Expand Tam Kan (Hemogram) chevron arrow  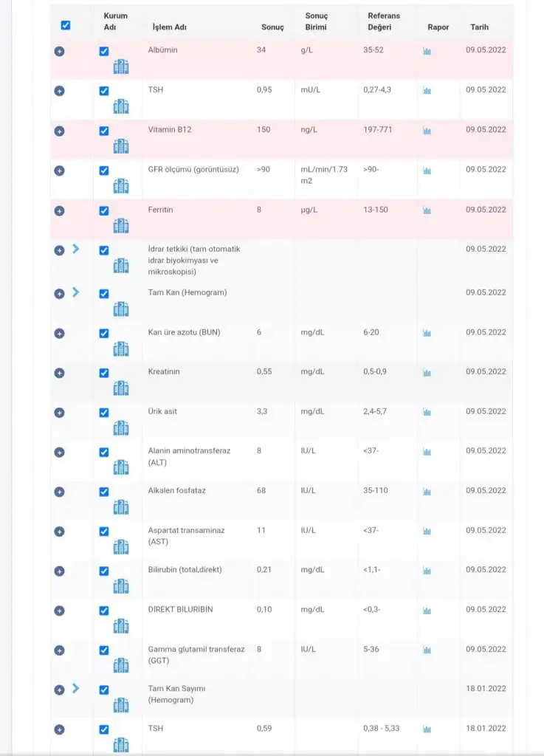coord(75,292)
